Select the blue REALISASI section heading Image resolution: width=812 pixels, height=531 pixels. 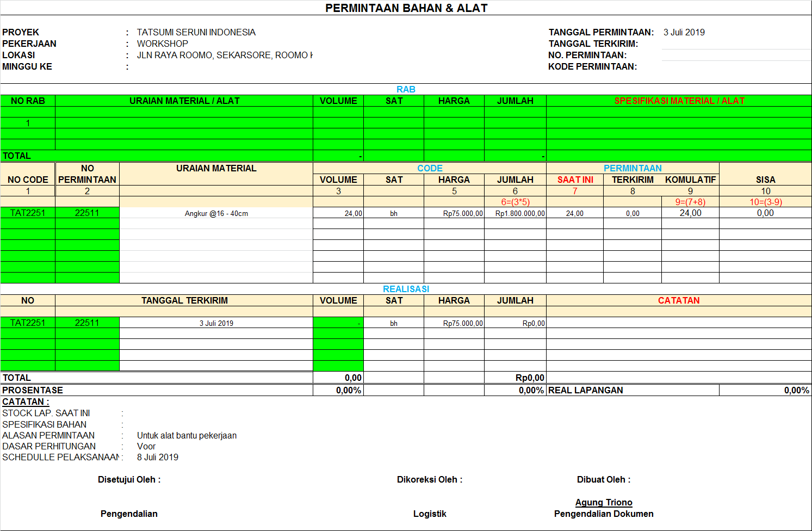(406, 289)
